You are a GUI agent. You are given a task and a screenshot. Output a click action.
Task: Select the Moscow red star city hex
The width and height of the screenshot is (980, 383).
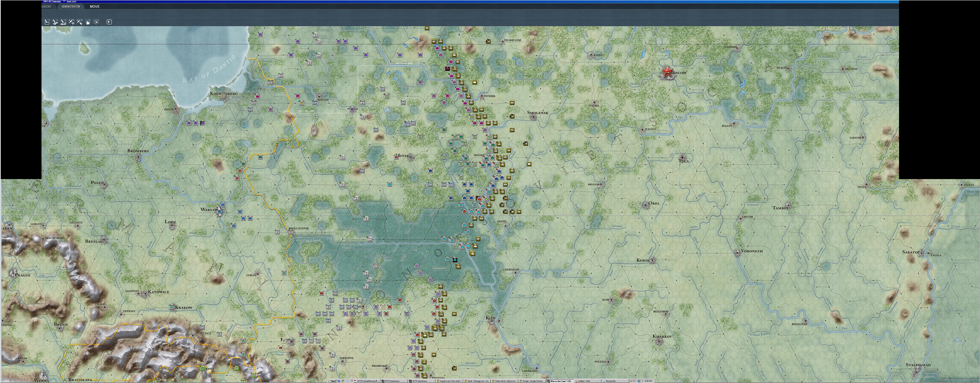pos(667,71)
